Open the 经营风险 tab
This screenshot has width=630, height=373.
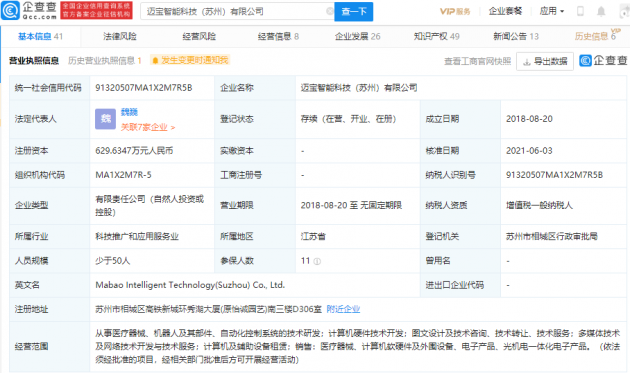point(199,37)
